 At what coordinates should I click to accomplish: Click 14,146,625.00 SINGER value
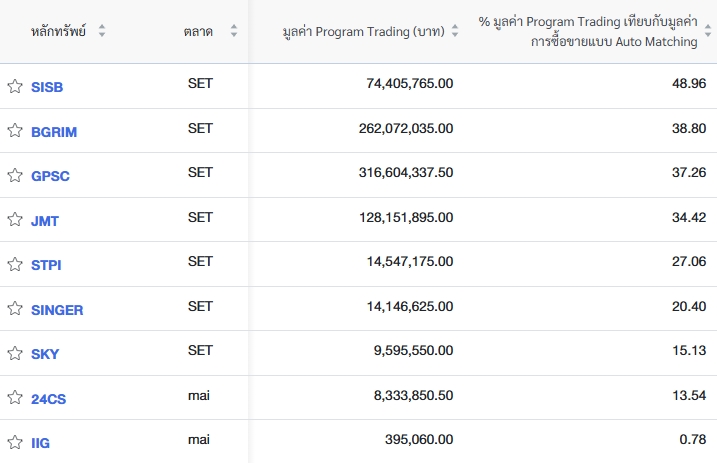(x=410, y=306)
